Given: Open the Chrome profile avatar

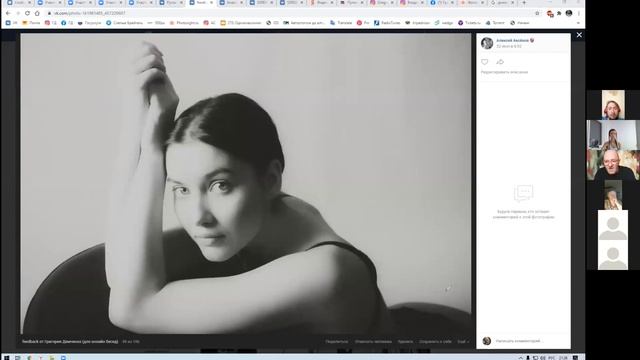Looking at the screenshot, I should (569, 13).
